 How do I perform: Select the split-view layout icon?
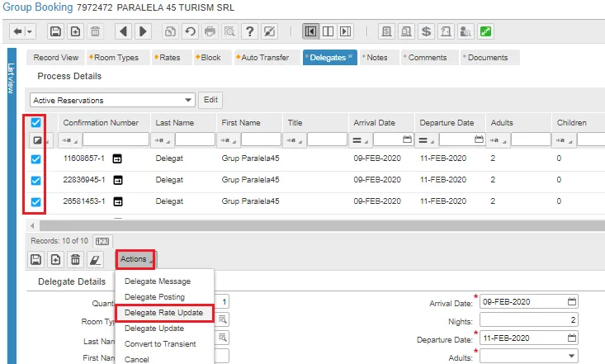tap(328, 31)
